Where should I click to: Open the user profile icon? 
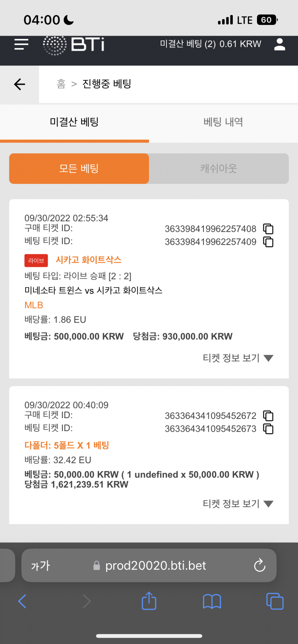[x=279, y=44]
